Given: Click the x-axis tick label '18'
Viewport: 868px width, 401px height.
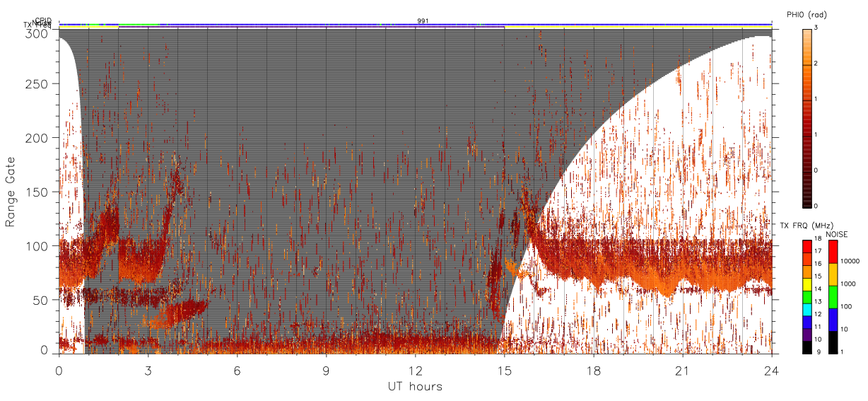Looking at the screenshot, I should (x=593, y=369).
